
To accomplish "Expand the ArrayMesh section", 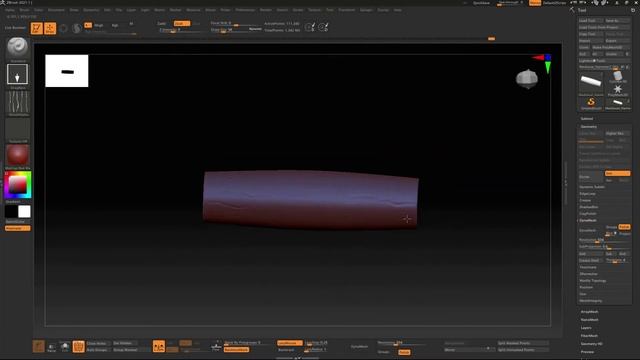I will 589,312.
